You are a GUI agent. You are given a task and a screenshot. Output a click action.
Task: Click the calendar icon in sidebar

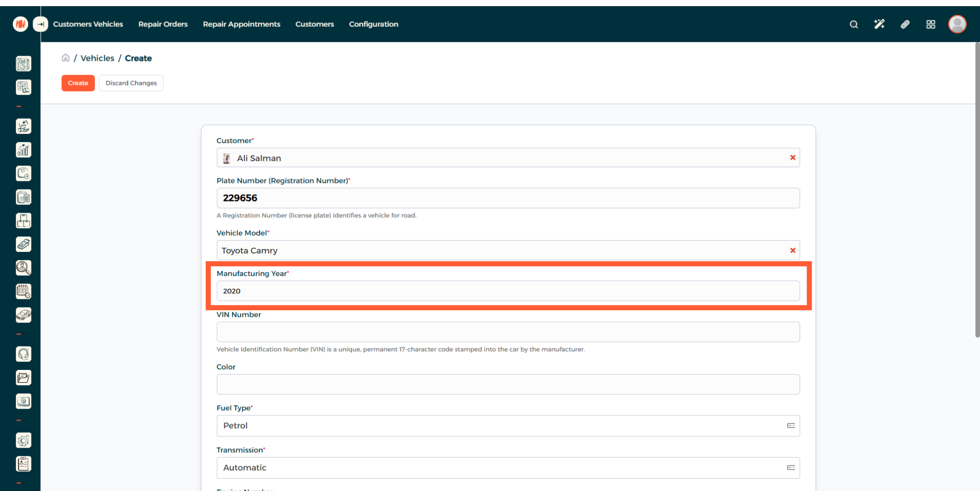click(x=23, y=291)
